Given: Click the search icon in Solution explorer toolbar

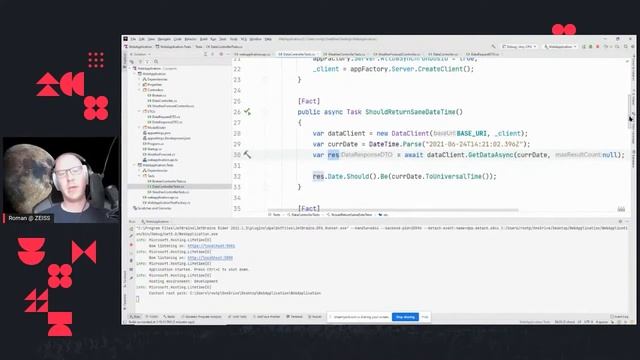Looking at the screenshot, I should click(x=156, y=62).
